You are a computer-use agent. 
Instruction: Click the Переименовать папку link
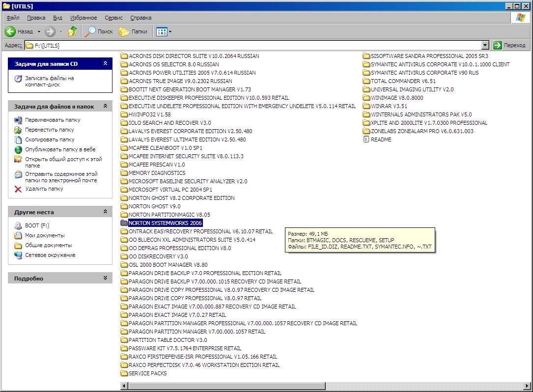coord(53,120)
